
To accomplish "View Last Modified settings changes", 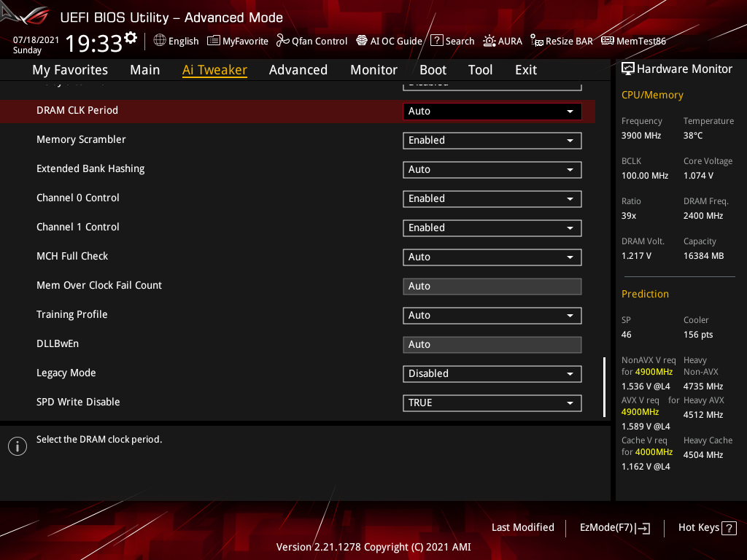I will point(522,527).
